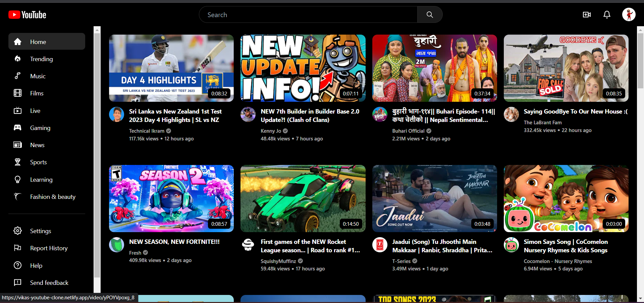Play the Buhari episode thumbnail
This screenshot has height=303, width=644.
(x=435, y=68)
